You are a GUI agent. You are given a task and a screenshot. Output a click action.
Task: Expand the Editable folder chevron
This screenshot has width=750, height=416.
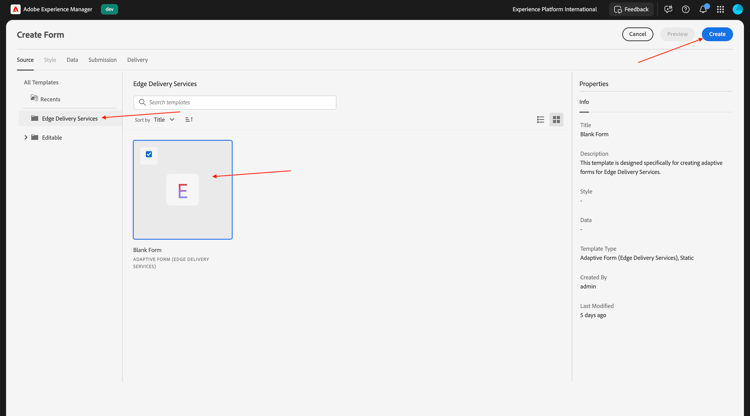tap(26, 137)
